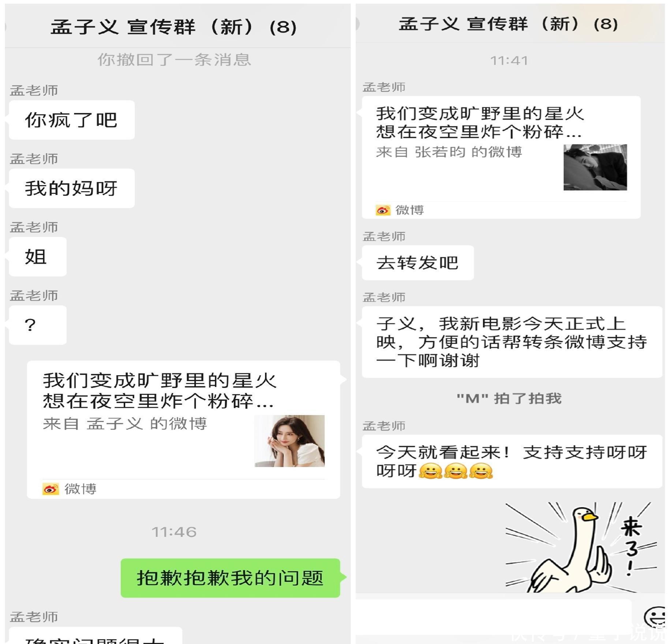
Task: Tap the "M" 拍了拍我 system notice
Action: point(509,398)
